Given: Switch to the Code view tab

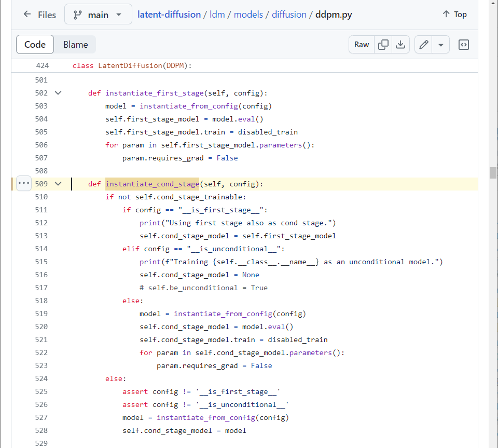Looking at the screenshot, I should point(35,45).
